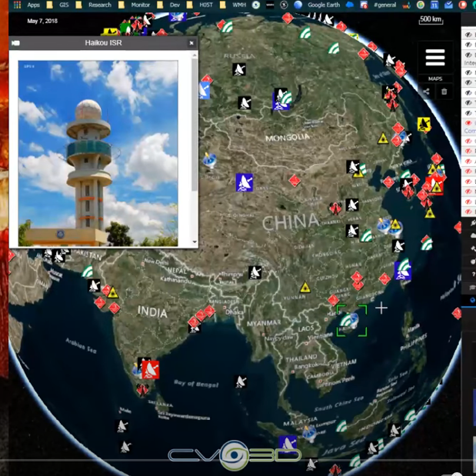The width and height of the screenshot is (476, 476).
Task: Click the red square dish marker in southern India
Action: coord(150,369)
